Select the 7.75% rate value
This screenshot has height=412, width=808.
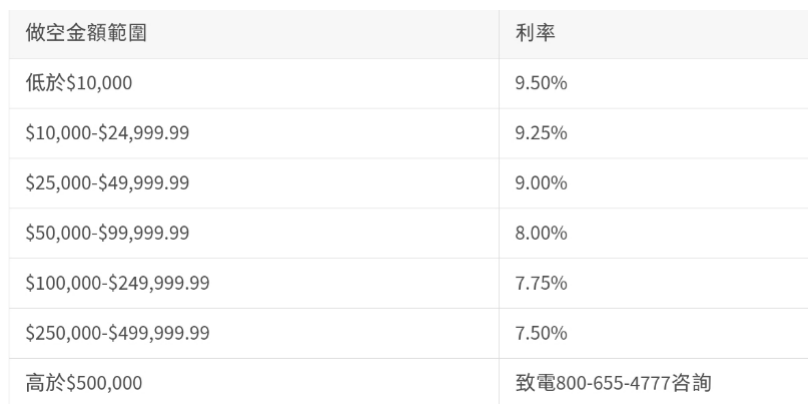click(541, 284)
